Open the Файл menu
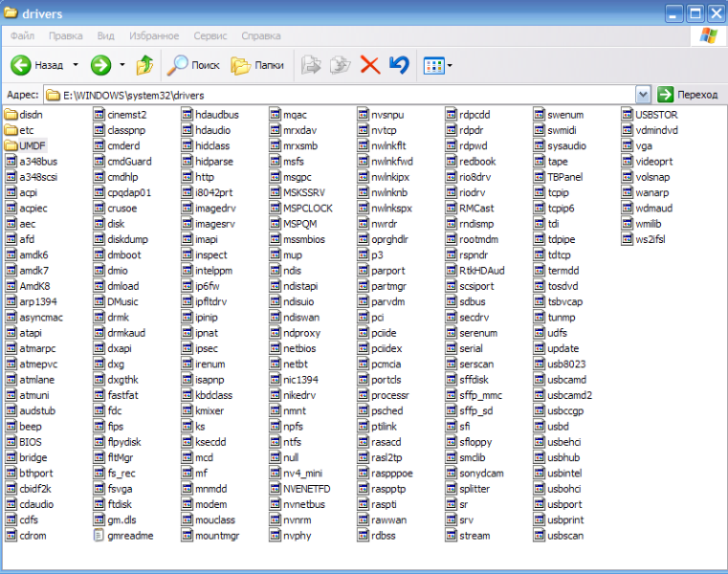The width and height of the screenshot is (728, 574). pos(22,35)
